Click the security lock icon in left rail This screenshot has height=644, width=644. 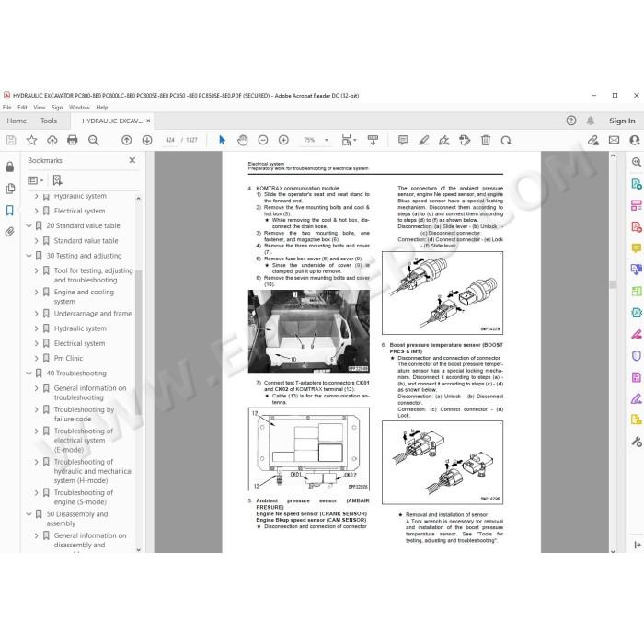pos(10,167)
